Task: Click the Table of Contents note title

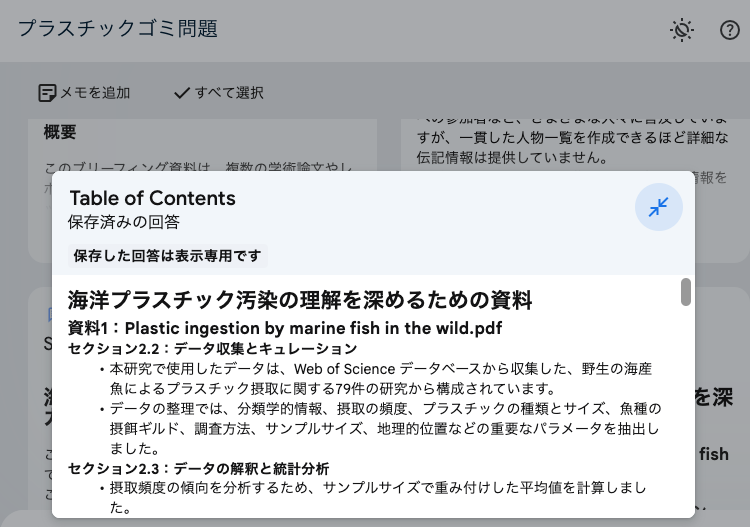Action: tap(152, 198)
